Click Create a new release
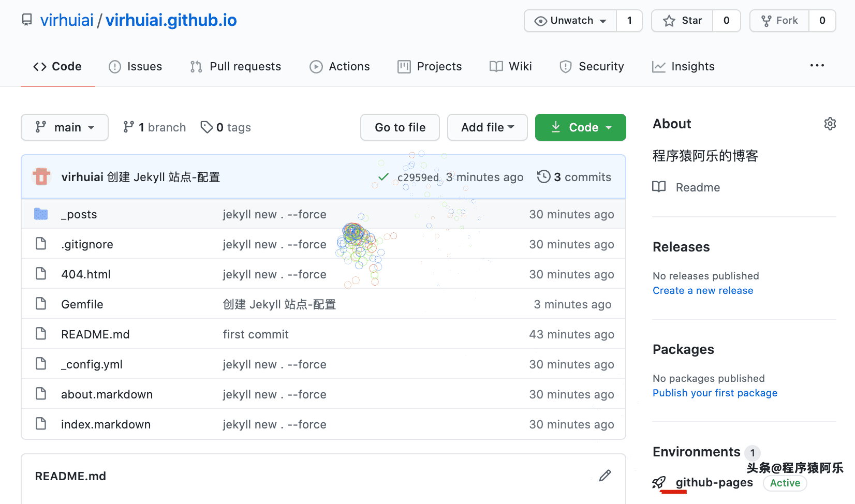This screenshot has height=504, width=855. coord(703,290)
